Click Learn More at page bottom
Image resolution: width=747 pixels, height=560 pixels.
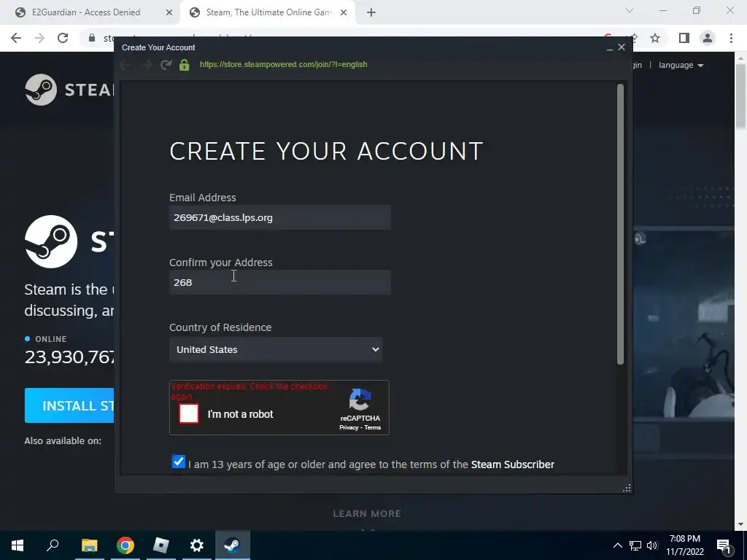click(x=367, y=514)
